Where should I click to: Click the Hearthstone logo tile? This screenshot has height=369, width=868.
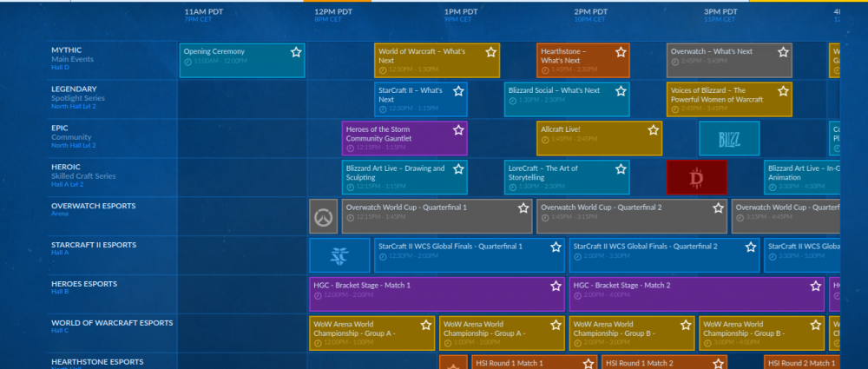click(x=453, y=362)
